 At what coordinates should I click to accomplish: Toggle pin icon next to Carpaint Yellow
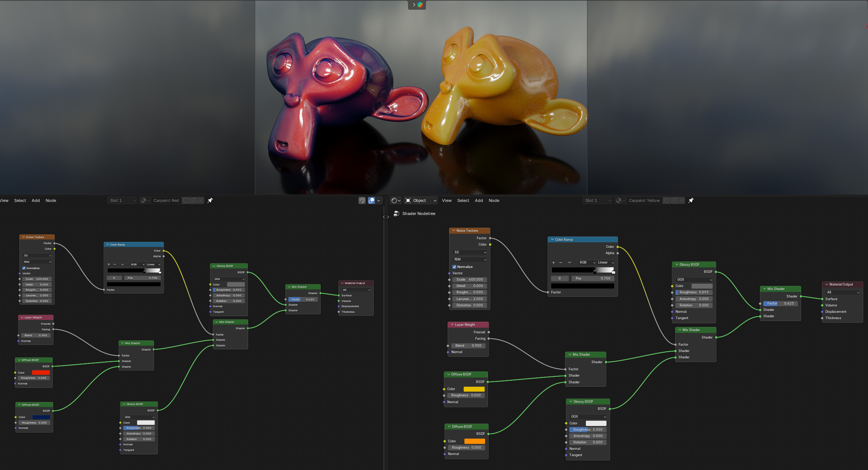(691, 200)
